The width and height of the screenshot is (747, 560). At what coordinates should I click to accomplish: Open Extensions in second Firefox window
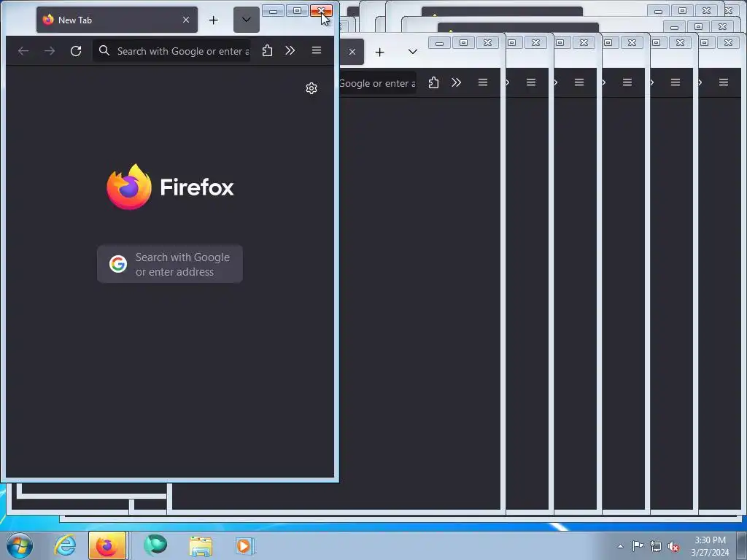coord(433,83)
